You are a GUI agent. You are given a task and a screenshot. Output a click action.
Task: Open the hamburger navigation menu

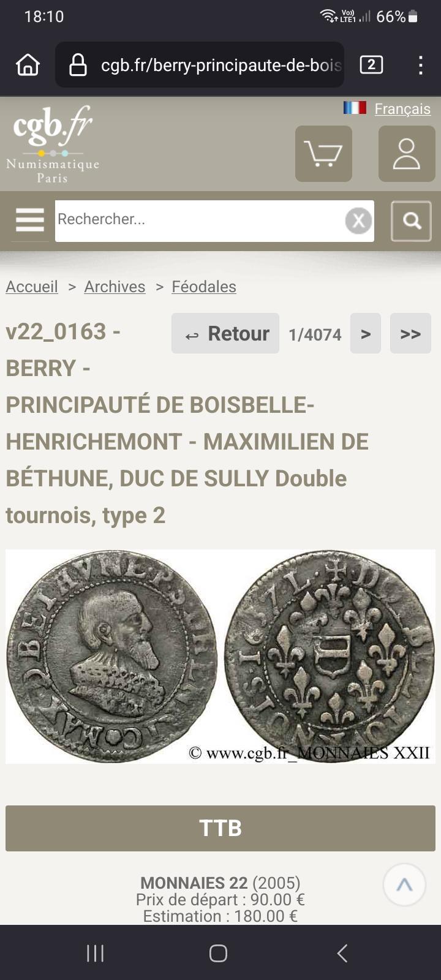(30, 221)
